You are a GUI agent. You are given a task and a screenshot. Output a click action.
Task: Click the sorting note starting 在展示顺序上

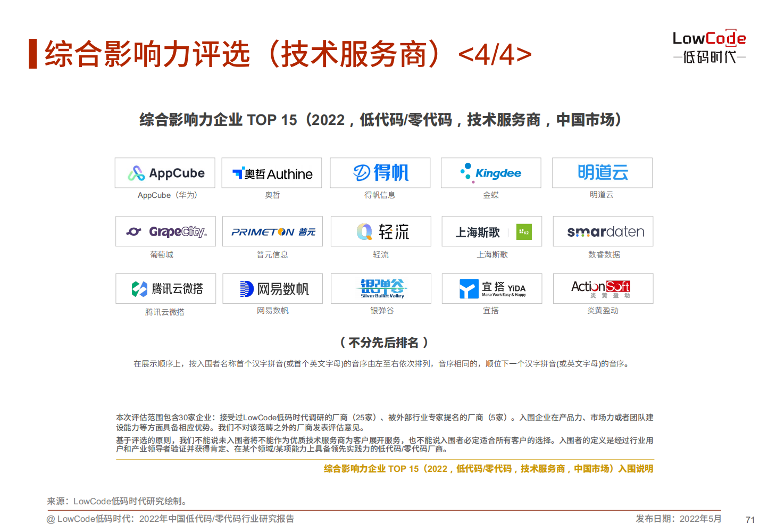(x=382, y=364)
